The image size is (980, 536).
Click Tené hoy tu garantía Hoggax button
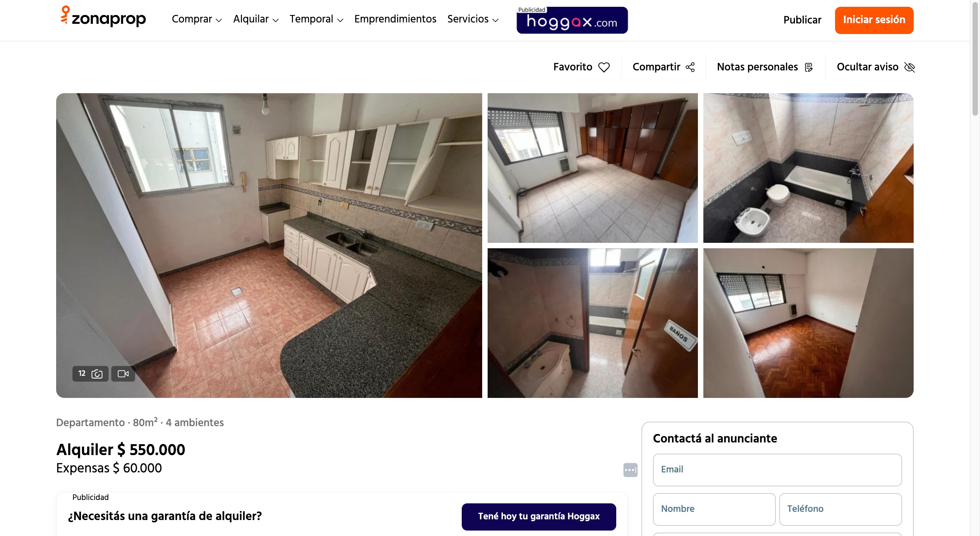click(539, 516)
